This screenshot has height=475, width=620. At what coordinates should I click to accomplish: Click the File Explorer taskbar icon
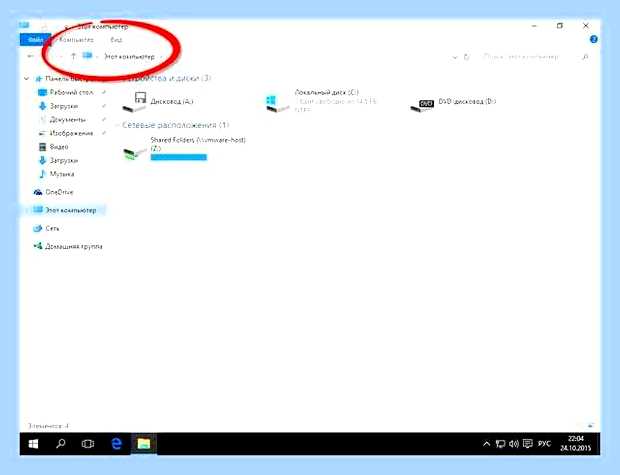[144, 444]
